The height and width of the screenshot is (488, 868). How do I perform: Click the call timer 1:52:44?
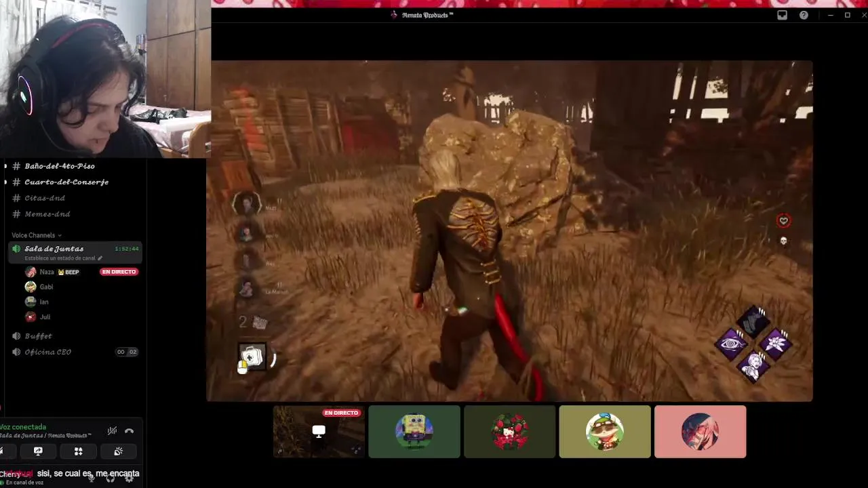(127, 249)
